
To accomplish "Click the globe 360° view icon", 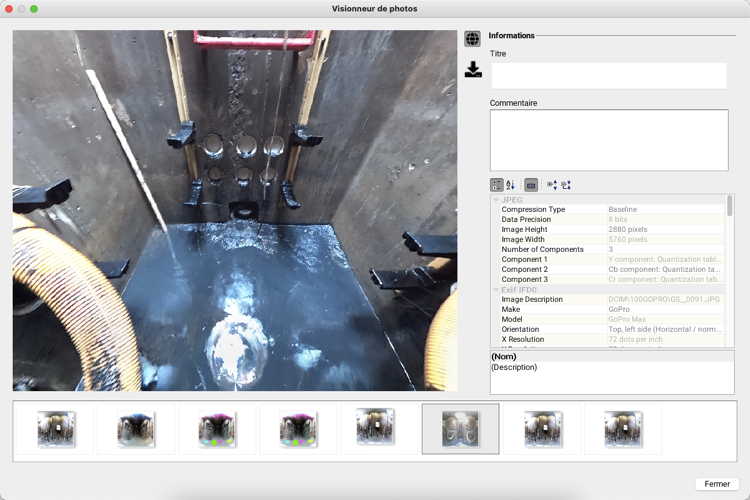I will coord(473,39).
